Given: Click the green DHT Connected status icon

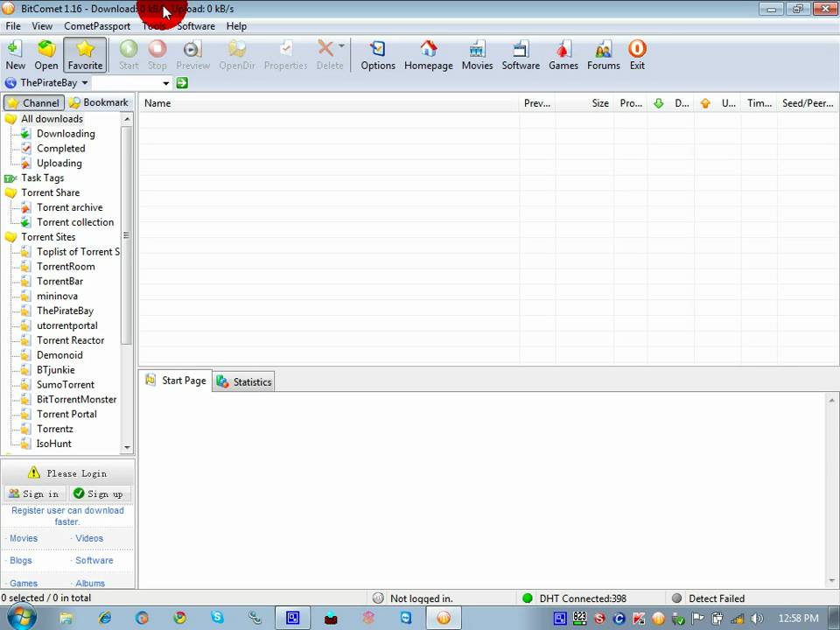Looking at the screenshot, I should coord(527,598).
